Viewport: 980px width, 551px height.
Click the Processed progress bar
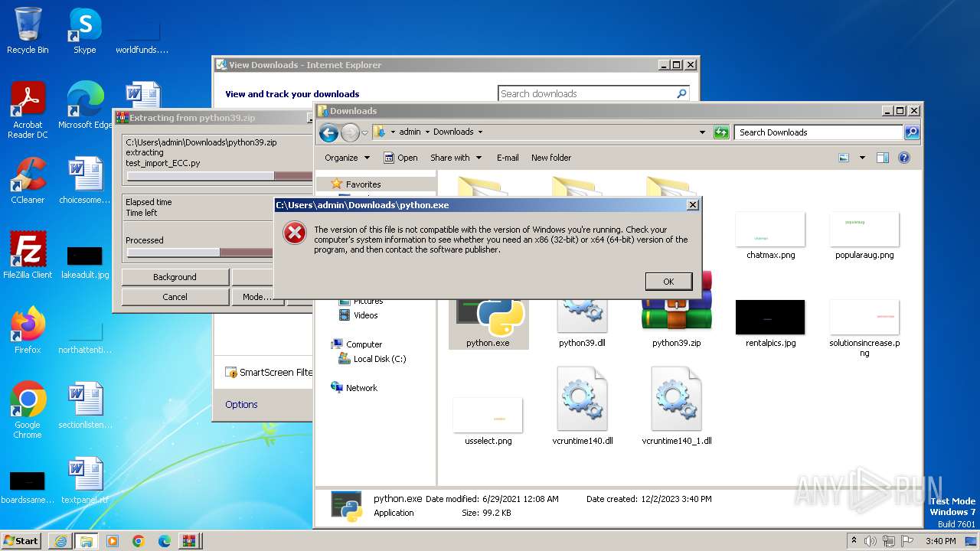tap(201, 253)
